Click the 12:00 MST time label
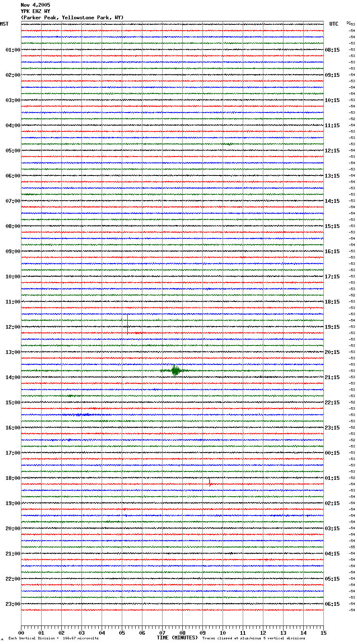 [x=13, y=327]
